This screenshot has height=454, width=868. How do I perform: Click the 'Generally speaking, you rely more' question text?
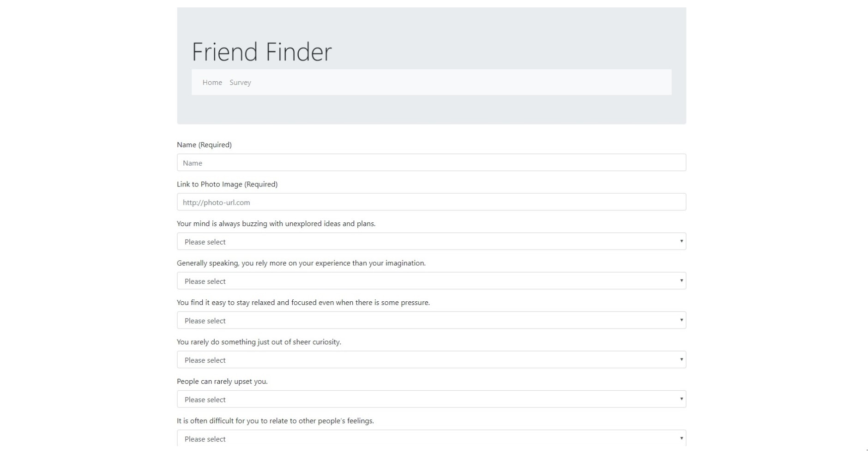click(301, 263)
